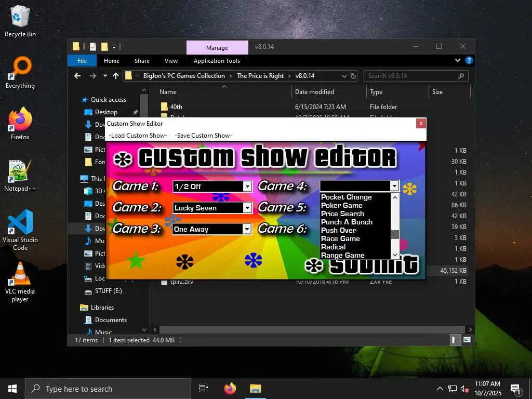Sort by the Name column header
Image resolution: width=532 pixels, height=399 pixels.
pos(168,92)
